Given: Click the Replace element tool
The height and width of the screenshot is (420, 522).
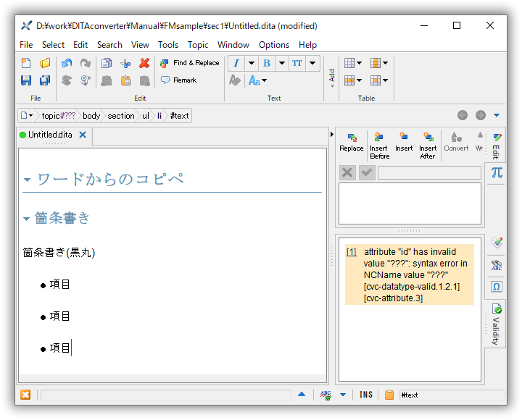Looking at the screenshot, I should [351, 143].
